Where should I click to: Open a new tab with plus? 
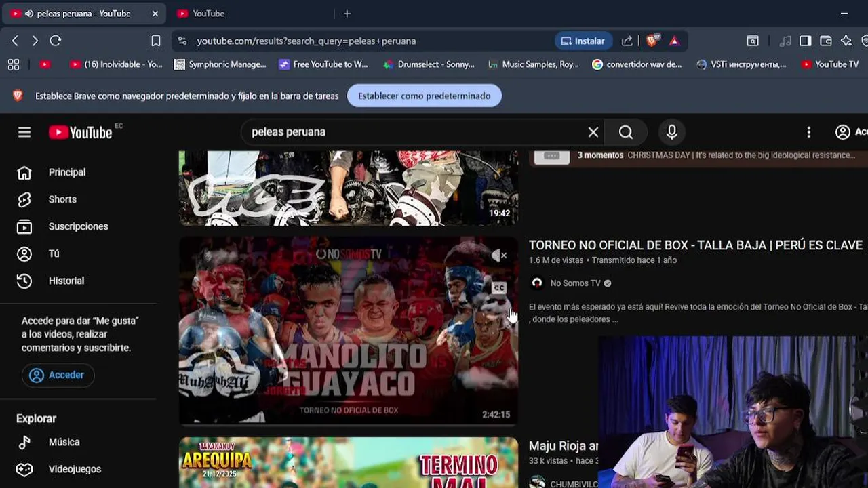click(x=347, y=14)
